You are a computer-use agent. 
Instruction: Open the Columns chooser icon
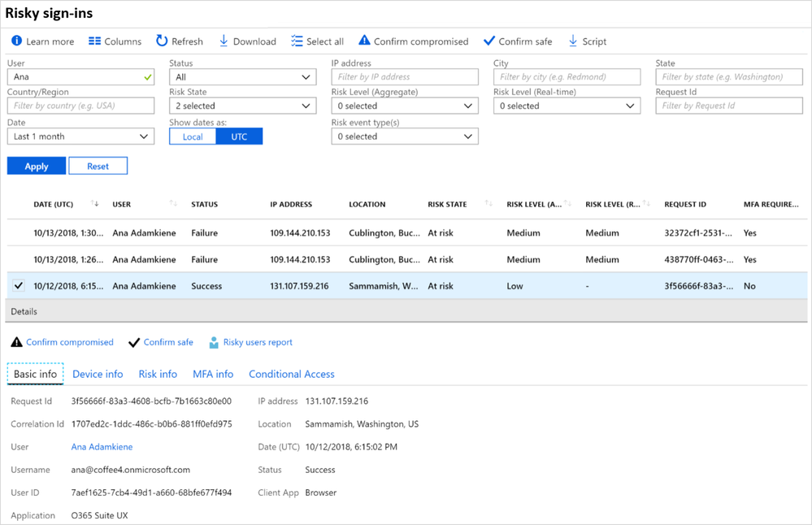(94, 41)
